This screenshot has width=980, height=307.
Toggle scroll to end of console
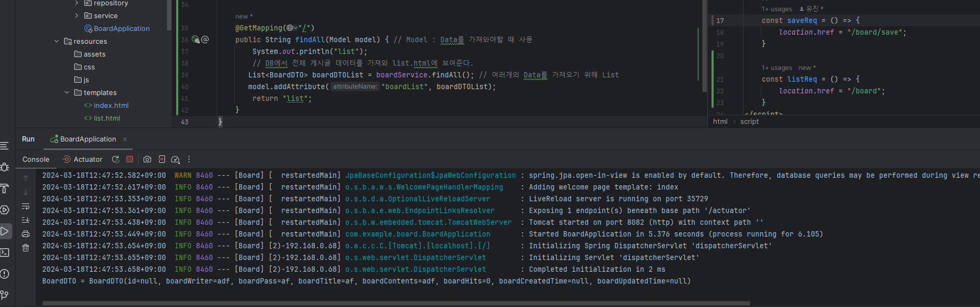(26, 220)
